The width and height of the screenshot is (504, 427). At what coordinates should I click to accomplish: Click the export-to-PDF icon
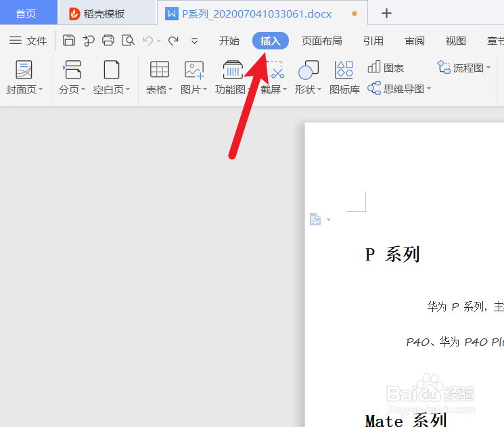(89, 41)
